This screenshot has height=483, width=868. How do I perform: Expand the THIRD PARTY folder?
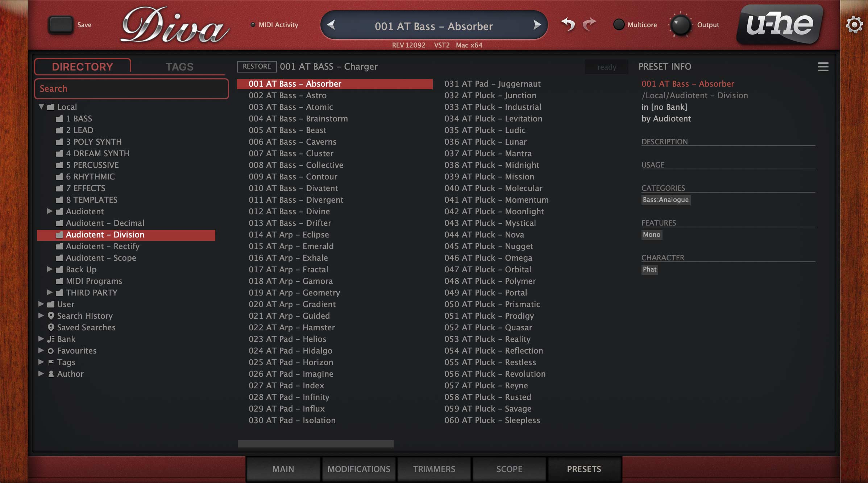[x=50, y=292]
